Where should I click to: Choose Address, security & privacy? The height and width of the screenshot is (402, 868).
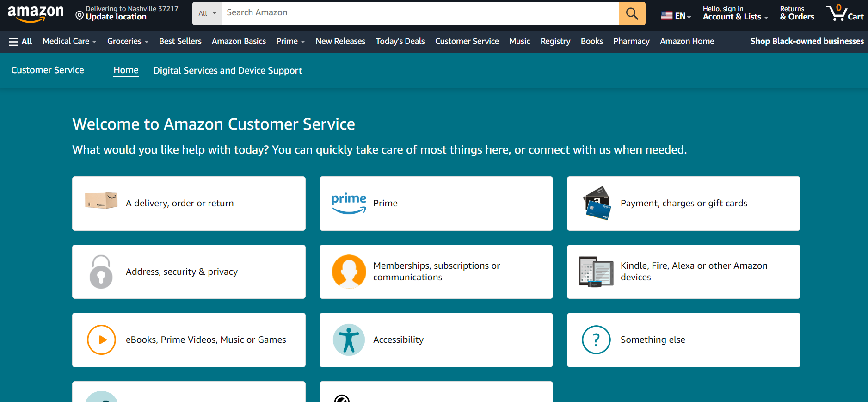tap(189, 272)
